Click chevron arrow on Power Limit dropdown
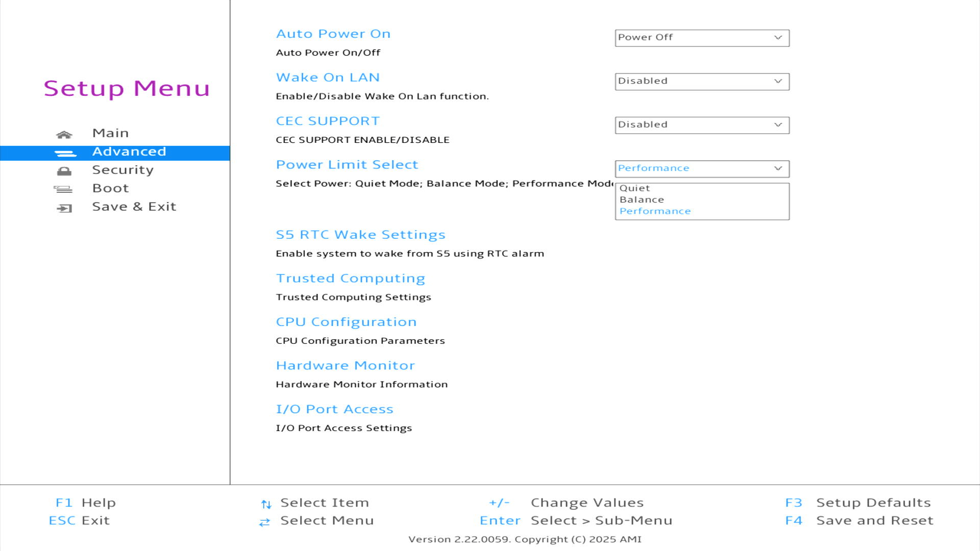This screenshot has width=980, height=551. (x=778, y=168)
